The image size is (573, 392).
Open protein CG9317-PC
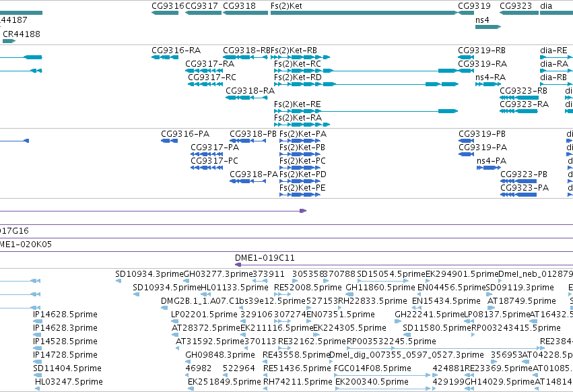click(x=214, y=161)
